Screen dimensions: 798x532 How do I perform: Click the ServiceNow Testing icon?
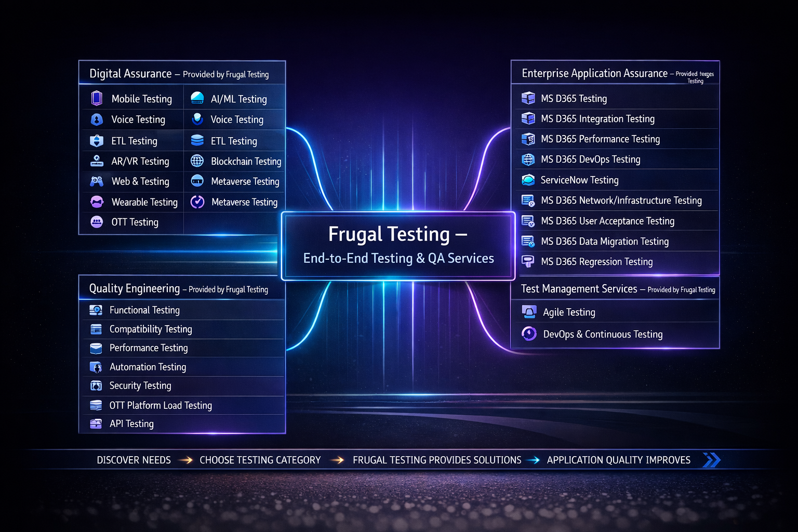coord(528,180)
